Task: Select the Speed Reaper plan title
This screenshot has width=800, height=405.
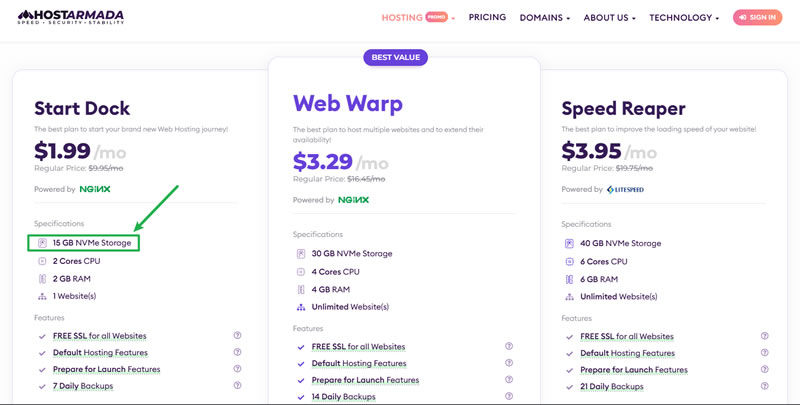Action: pos(623,108)
